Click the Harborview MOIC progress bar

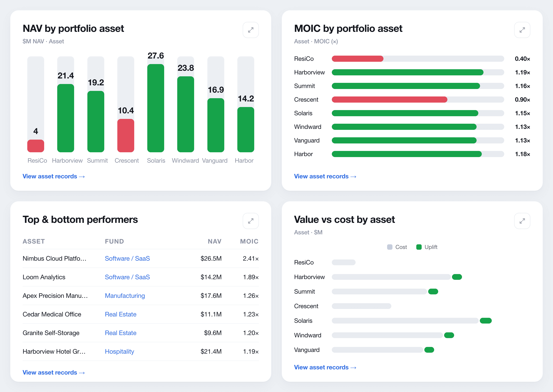(x=418, y=72)
